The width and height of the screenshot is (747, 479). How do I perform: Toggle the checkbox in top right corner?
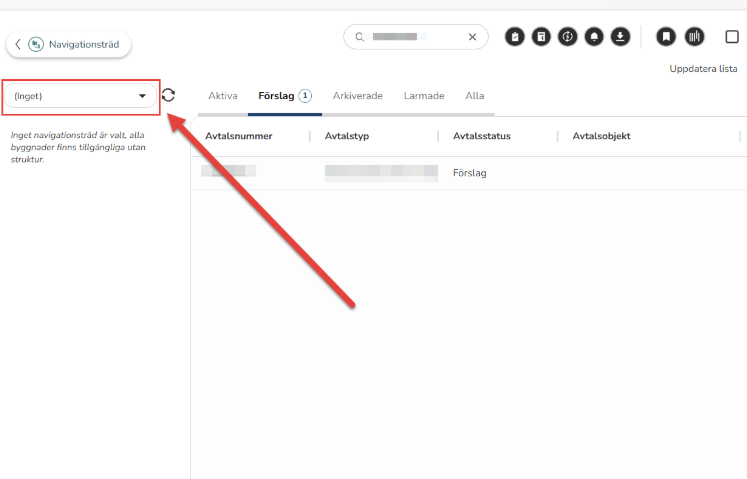(732, 37)
